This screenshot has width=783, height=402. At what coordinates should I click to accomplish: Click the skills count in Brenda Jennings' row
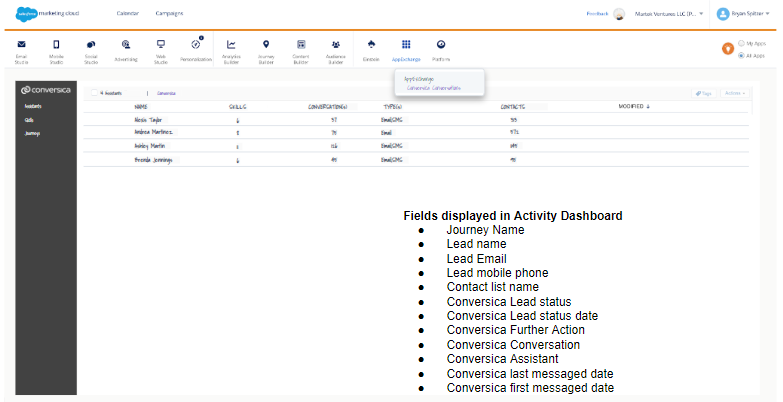[x=238, y=160]
